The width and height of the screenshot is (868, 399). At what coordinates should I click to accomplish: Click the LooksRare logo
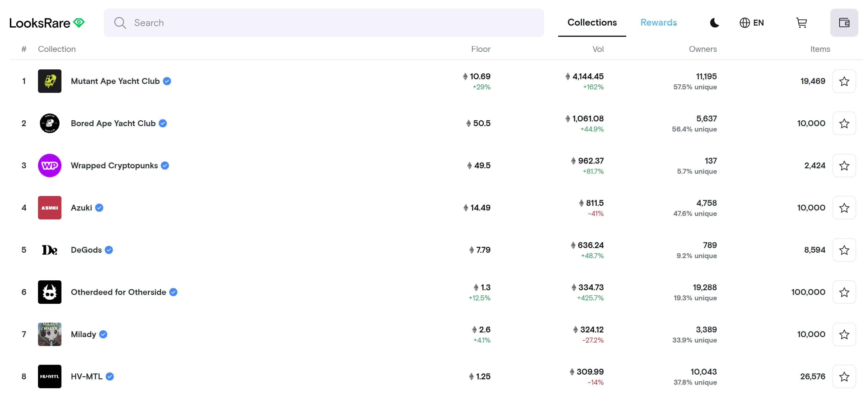pyautogui.click(x=47, y=23)
